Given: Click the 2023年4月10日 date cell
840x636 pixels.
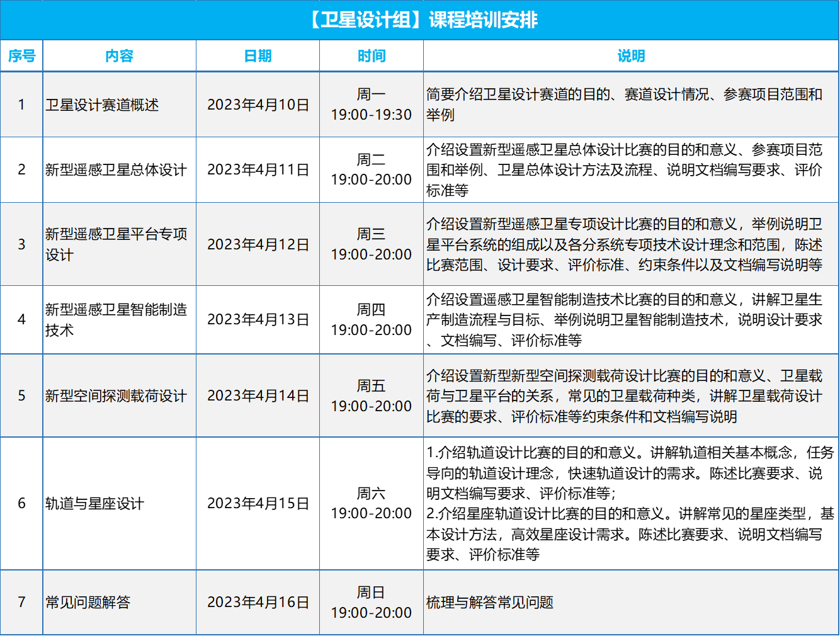Looking at the screenshot, I should pyautogui.click(x=258, y=105).
